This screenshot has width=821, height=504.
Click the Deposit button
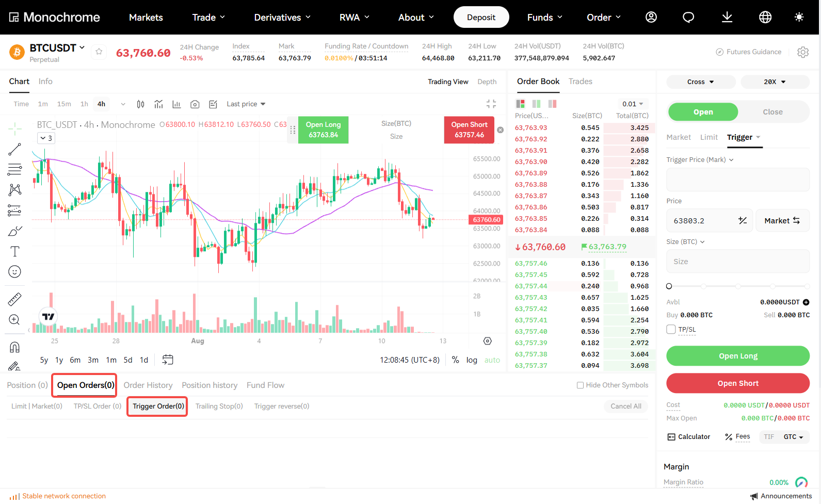click(x=481, y=17)
